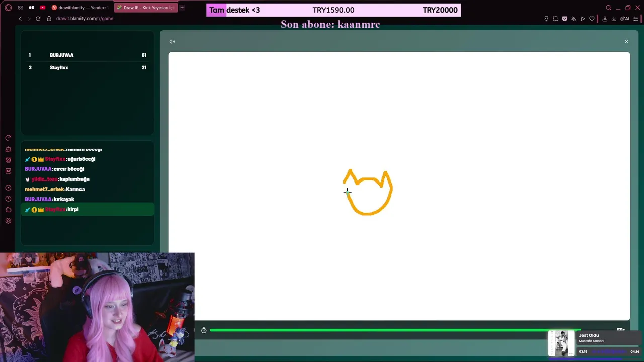This screenshot has height=362, width=644.
Task: Reload the current page
Action: point(38,19)
